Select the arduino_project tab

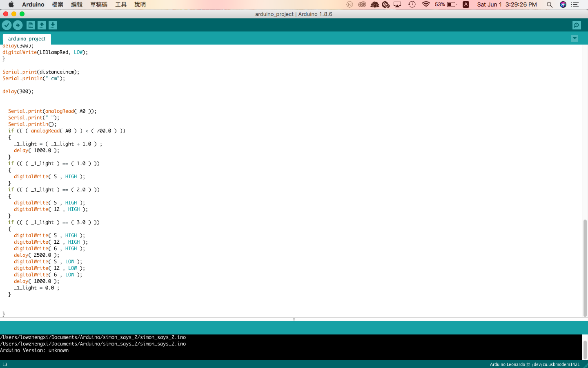coord(27,39)
